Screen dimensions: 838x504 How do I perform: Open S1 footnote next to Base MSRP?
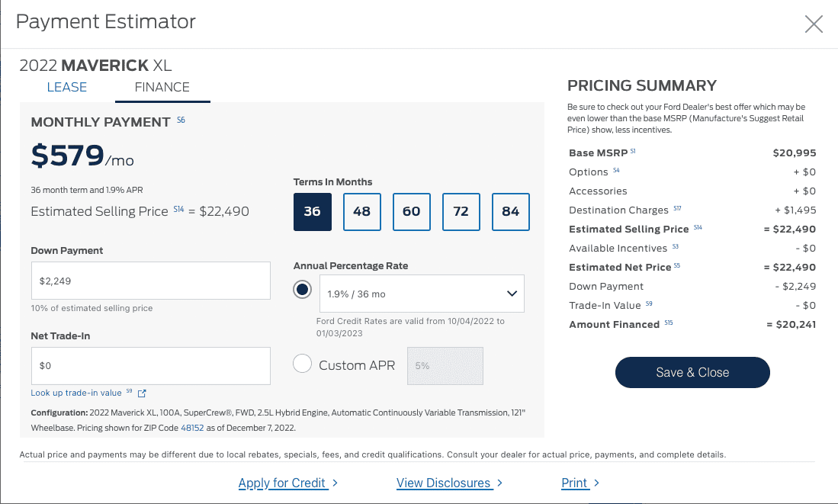pyautogui.click(x=633, y=151)
